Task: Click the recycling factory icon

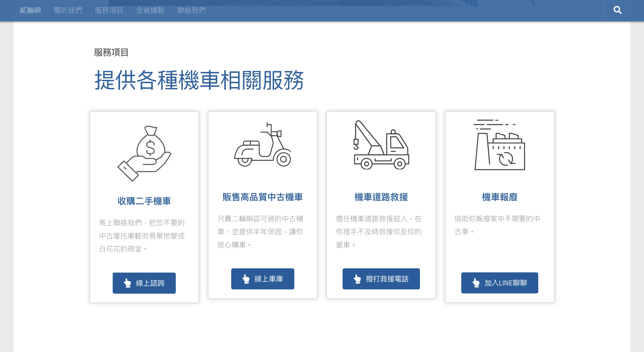Action: point(500,145)
